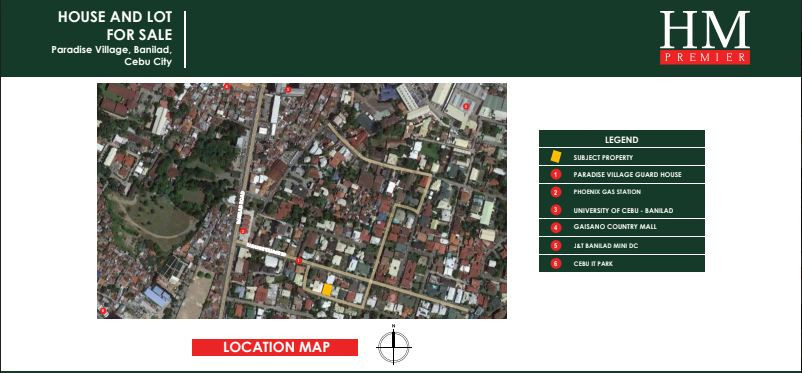Select CEBU IT PARK legend text
This screenshot has height=373, width=802.
tap(593, 264)
